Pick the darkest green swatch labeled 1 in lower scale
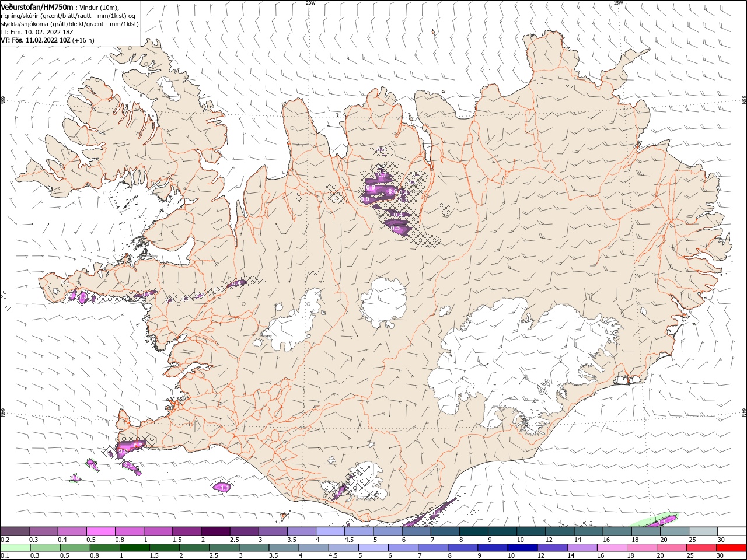Viewport: 747px width, 560px height. (134, 548)
